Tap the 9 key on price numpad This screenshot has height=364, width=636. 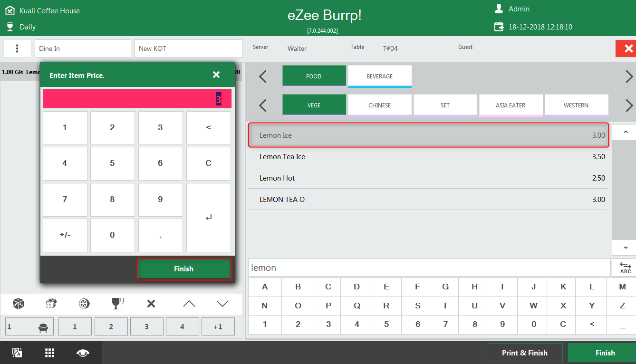[161, 200]
